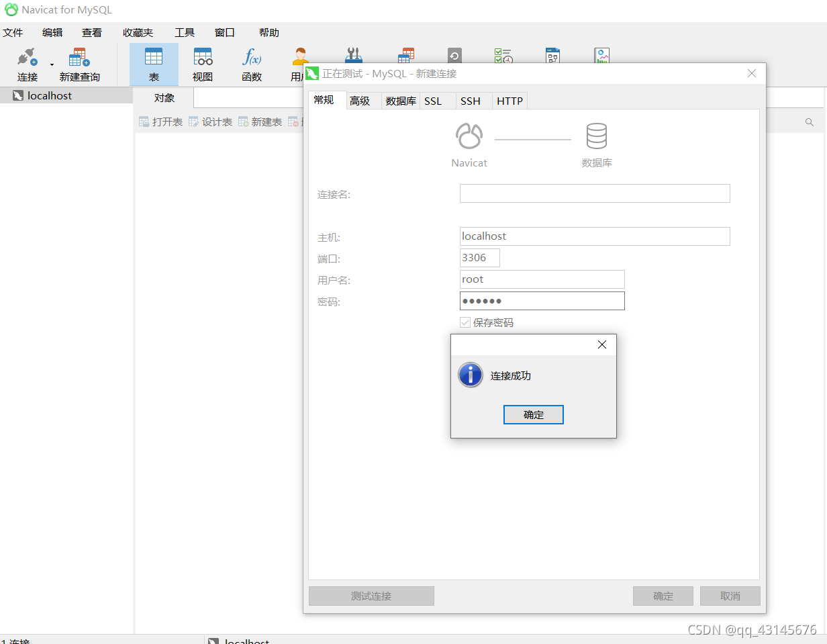Click into the 连接名 input field
The image size is (827, 644).
[595, 193]
